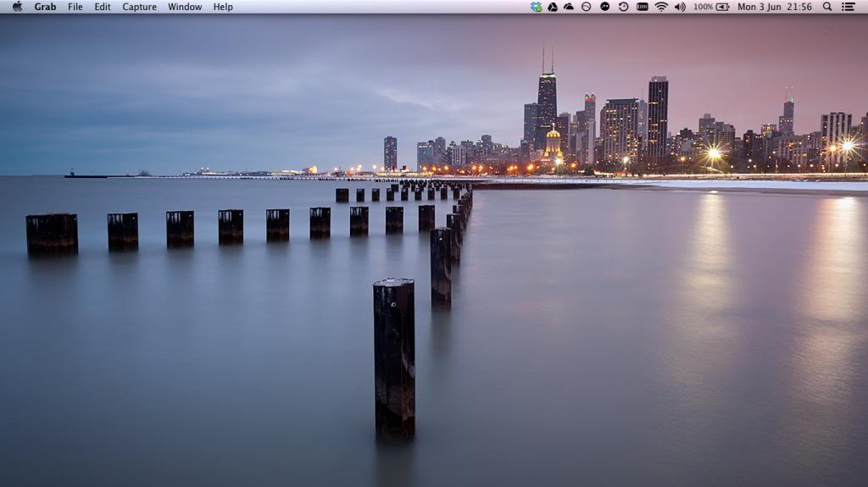
Task: Open the Help menu
Action: point(223,7)
